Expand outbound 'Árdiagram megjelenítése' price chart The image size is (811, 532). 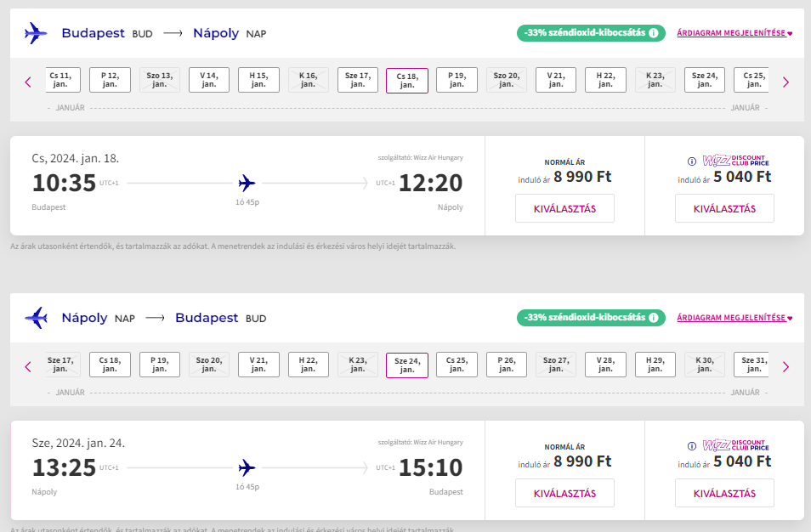734,33
